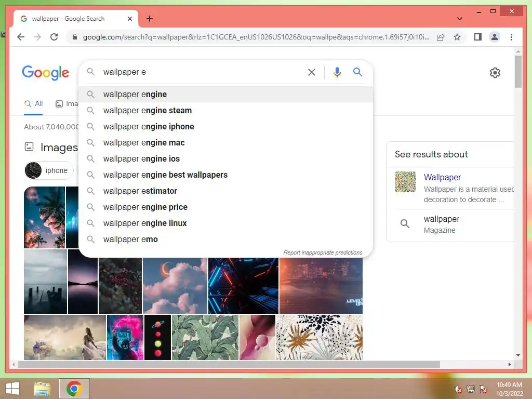Click the muted volume tray icon
This screenshot has height=399, width=532.
point(458,389)
